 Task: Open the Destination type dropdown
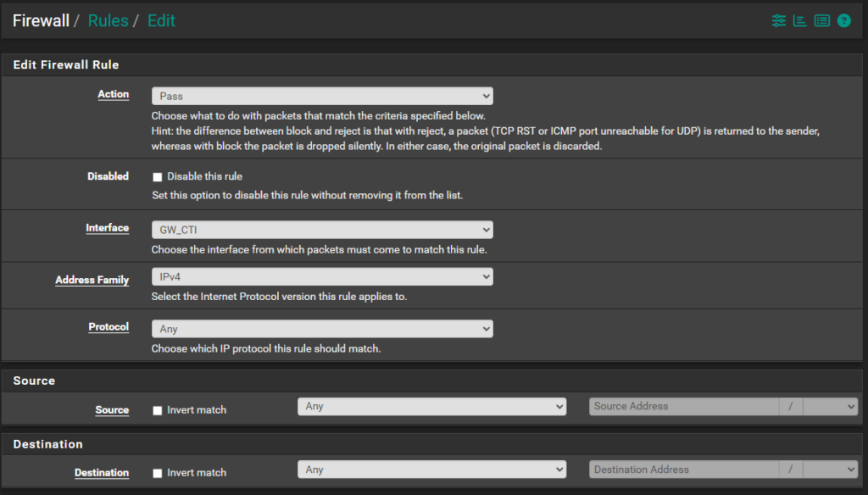point(431,470)
